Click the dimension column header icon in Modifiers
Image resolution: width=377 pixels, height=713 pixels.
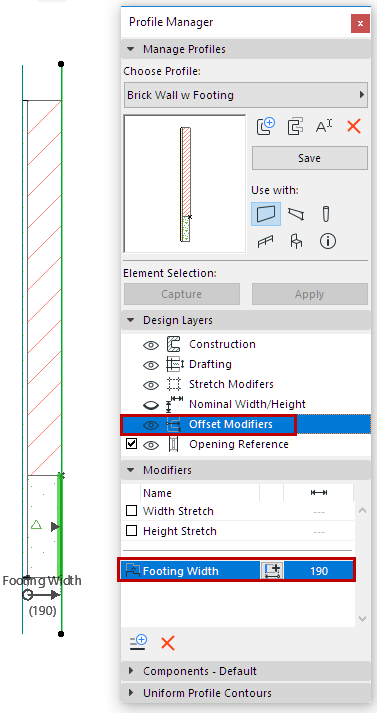[x=319, y=493]
